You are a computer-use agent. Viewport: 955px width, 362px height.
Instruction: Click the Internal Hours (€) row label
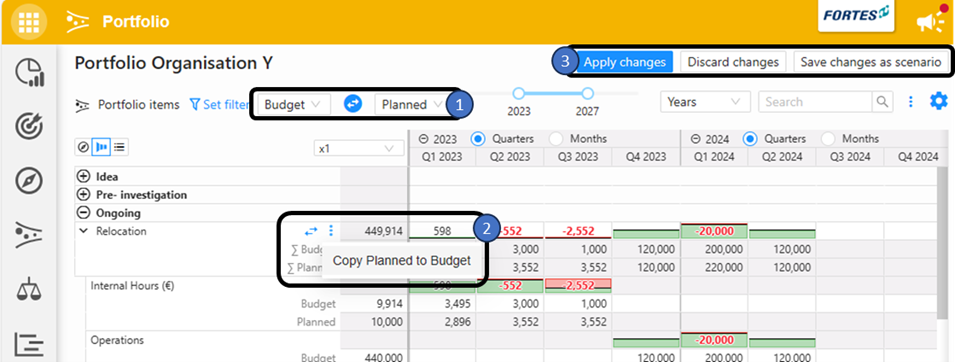(133, 285)
